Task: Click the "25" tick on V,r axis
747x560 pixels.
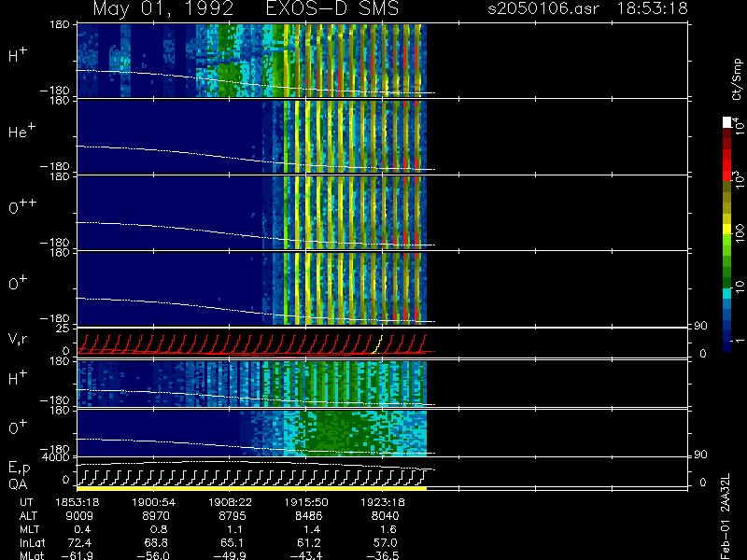Action: (x=63, y=329)
